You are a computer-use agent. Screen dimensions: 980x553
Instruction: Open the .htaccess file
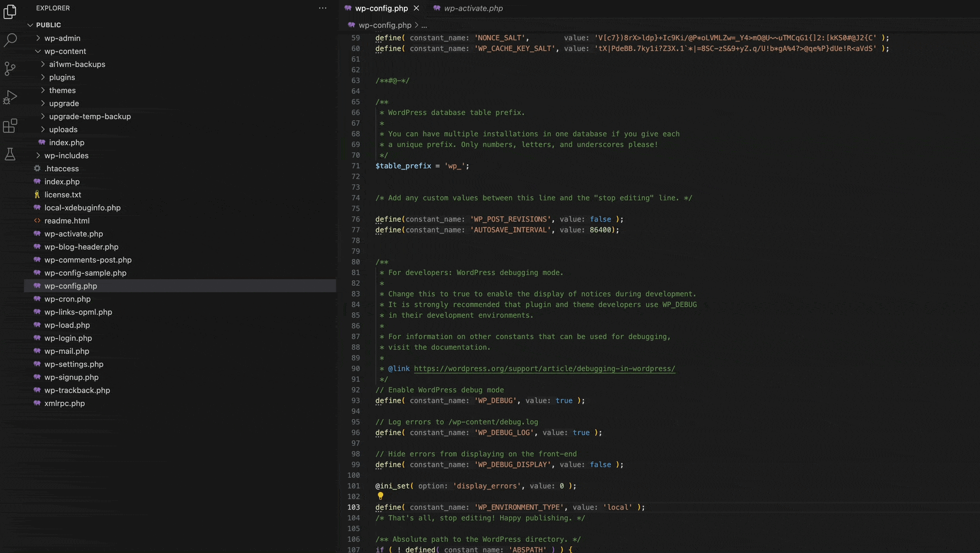61,168
